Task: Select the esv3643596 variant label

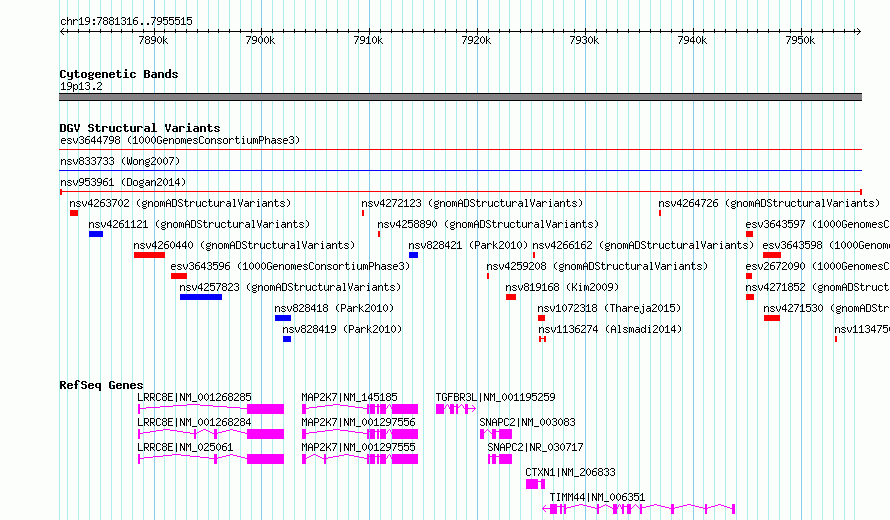Action: tap(290, 266)
